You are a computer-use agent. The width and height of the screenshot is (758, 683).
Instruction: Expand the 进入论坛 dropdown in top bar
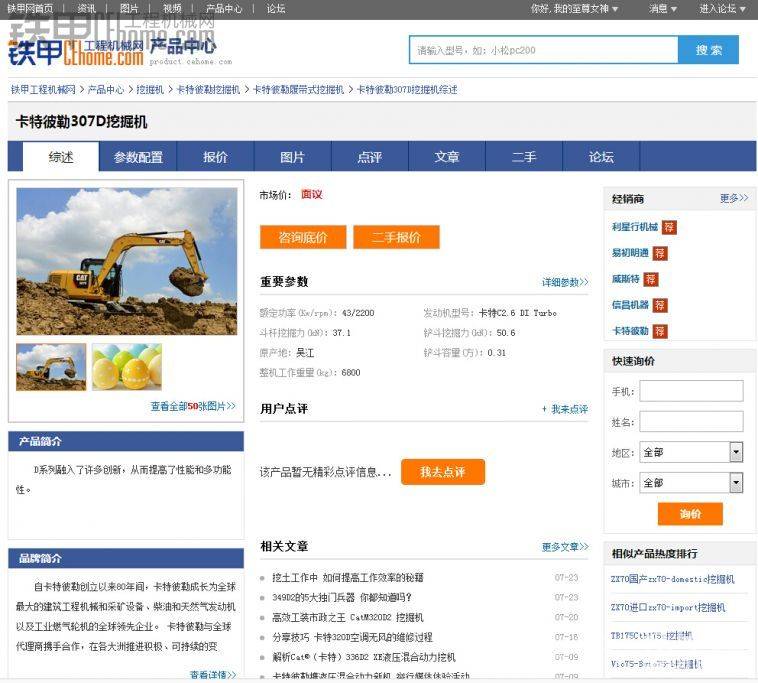tap(722, 9)
